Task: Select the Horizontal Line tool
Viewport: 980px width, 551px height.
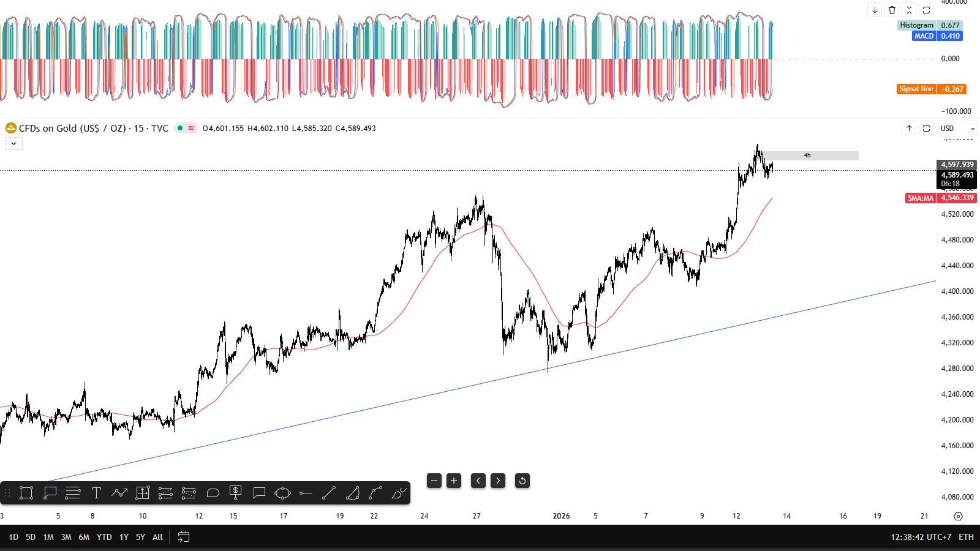Action: coord(306,493)
